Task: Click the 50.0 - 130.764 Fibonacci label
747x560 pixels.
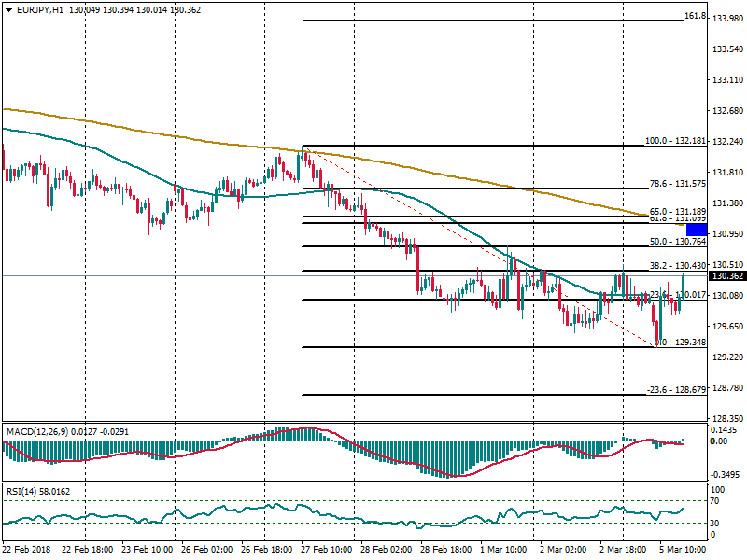Action: pos(675,242)
